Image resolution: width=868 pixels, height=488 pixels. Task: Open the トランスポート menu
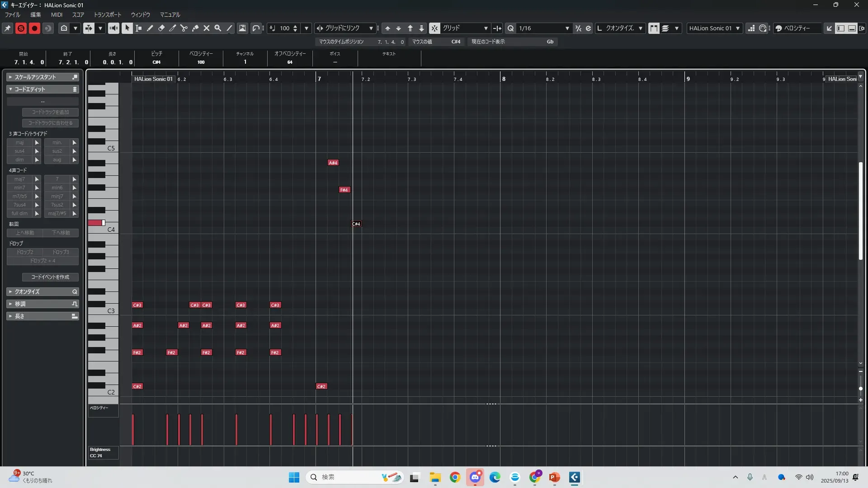108,14
